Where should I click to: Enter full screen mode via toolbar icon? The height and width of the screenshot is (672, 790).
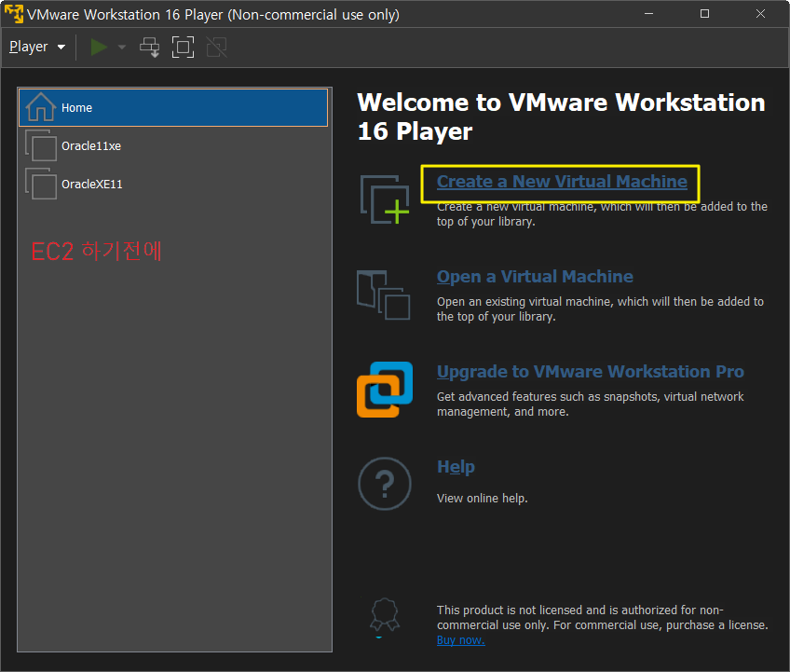[183, 48]
